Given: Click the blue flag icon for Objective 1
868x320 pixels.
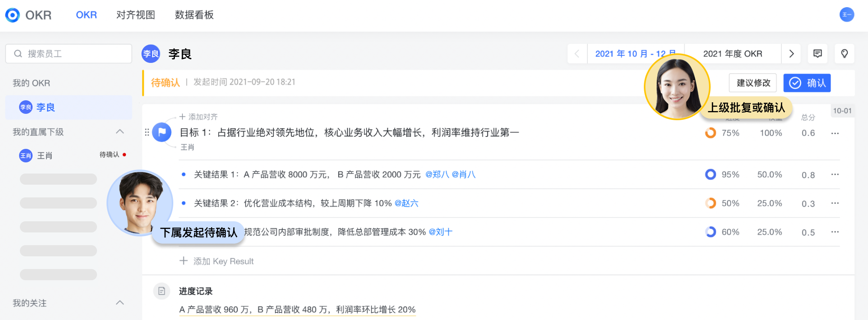Looking at the screenshot, I should click(162, 132).
